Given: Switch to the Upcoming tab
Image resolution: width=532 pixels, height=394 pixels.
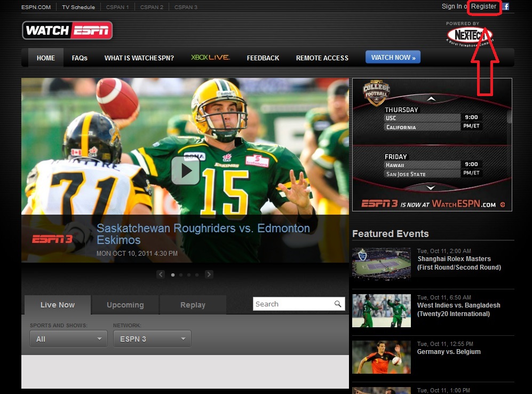Looking at the screenshot, I should [x=125, y=305].
